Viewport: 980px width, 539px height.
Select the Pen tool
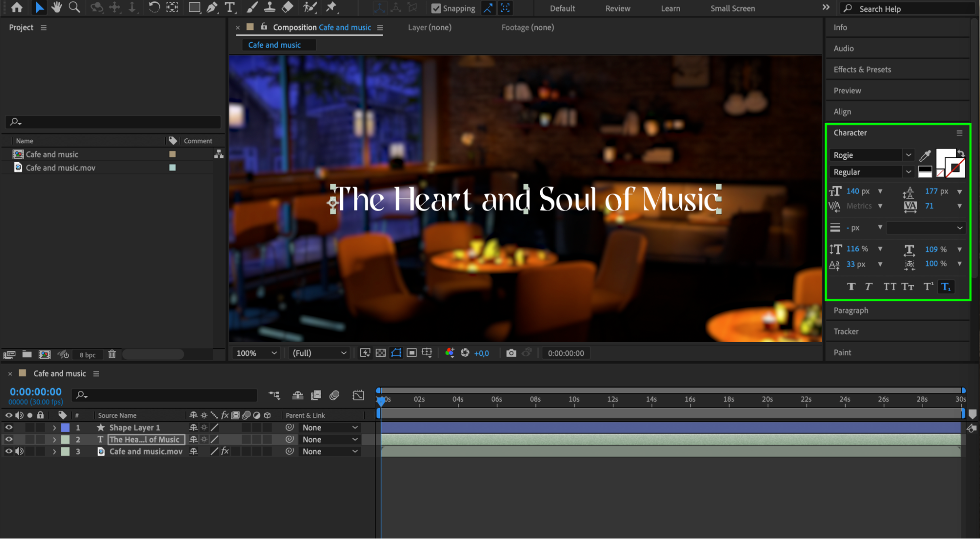212,7
